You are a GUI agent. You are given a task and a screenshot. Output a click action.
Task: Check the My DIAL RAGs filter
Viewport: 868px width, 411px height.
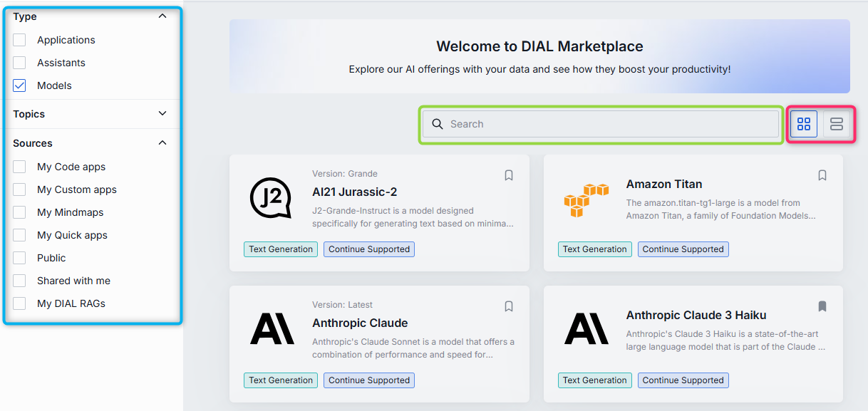[19, 303]
